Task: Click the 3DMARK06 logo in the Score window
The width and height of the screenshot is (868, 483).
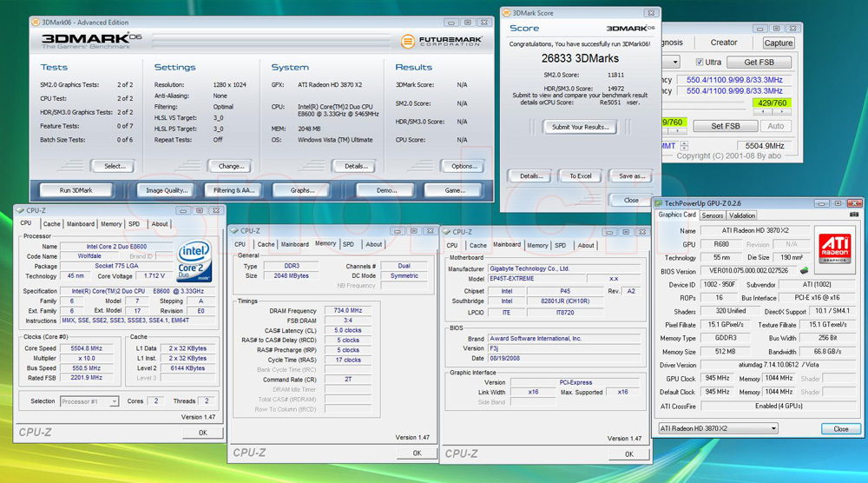Action: click(630, 29)
